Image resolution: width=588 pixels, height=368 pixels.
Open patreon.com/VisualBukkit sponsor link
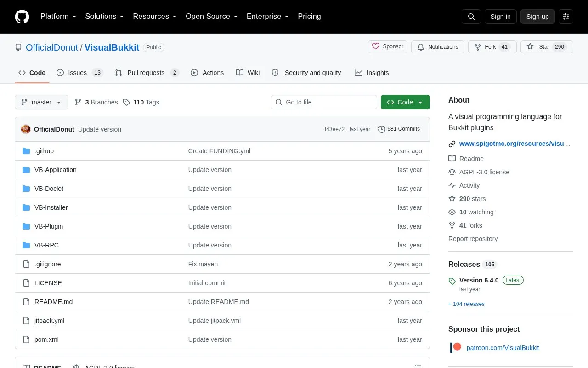pos(503,348)
